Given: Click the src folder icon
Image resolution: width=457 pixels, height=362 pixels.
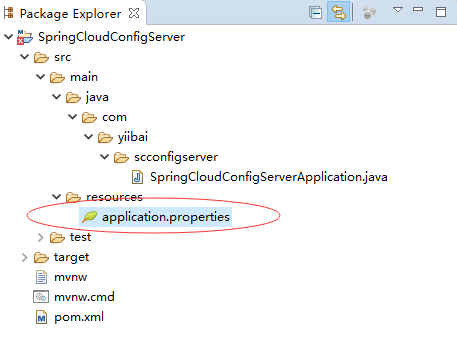Looking at the screenshot, I should tap(41, 57).
